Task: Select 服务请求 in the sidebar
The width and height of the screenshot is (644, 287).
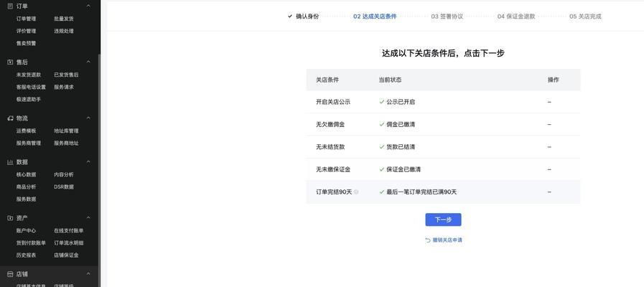Action: [x=64, y=87]
